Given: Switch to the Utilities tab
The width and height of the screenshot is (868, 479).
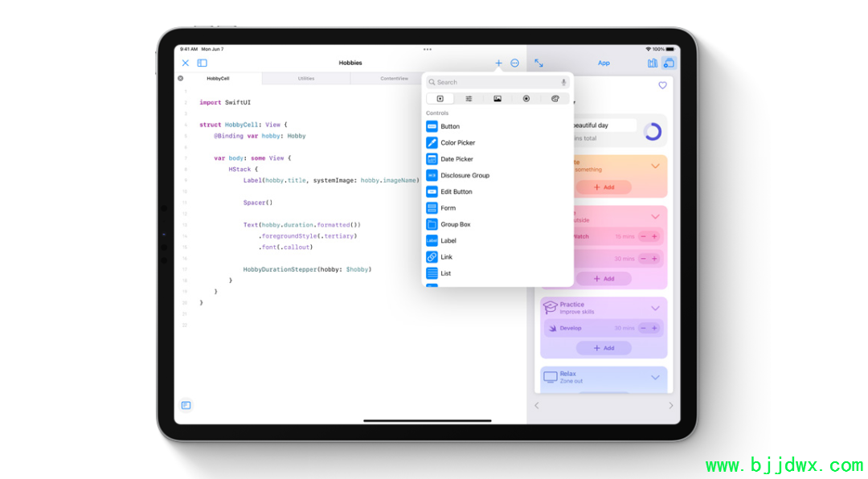Looking at the screenshot, I should (x=306, y=79).
